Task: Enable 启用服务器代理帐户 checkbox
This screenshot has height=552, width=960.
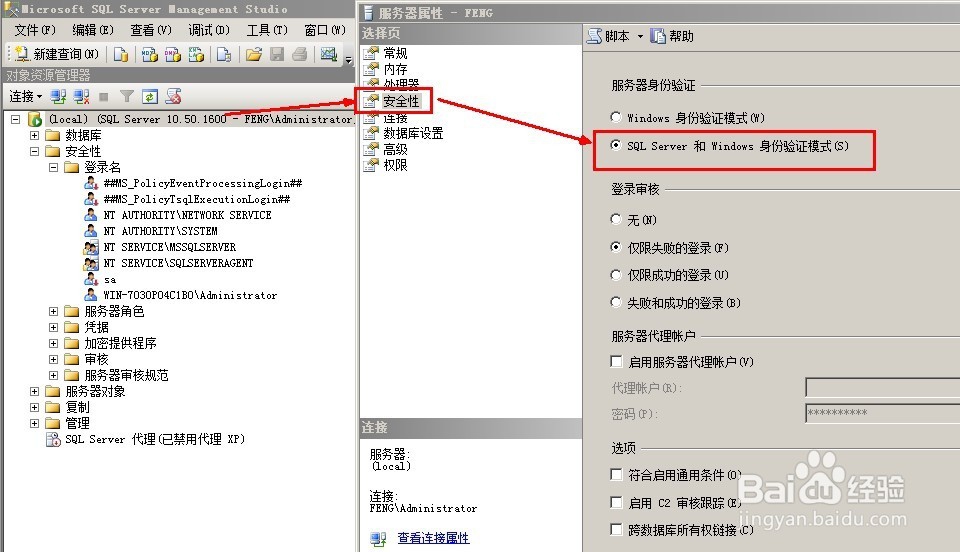Action: pos(617,362)
